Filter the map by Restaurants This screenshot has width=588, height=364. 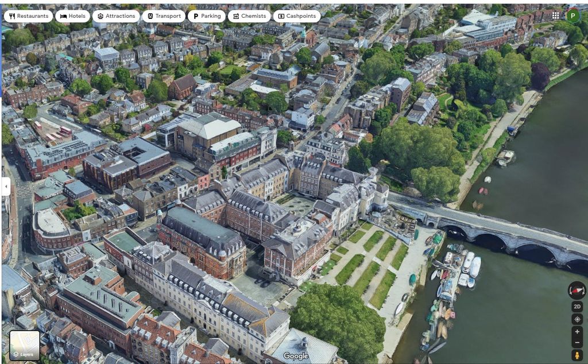[28, 16]
